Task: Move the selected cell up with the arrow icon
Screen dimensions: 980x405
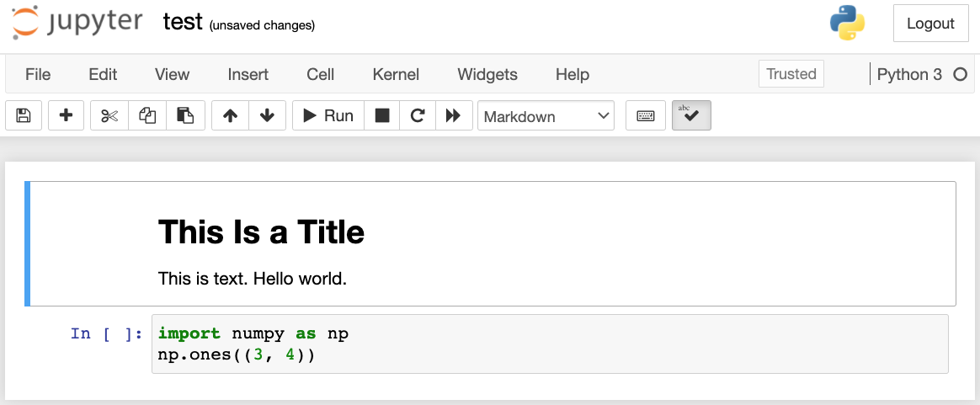Action: coord(230,116)
